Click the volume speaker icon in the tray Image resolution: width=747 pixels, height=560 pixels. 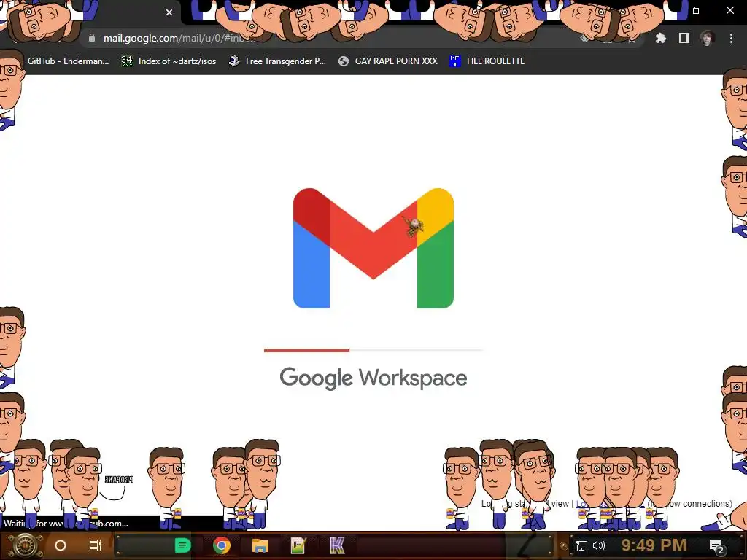point(598,545)
